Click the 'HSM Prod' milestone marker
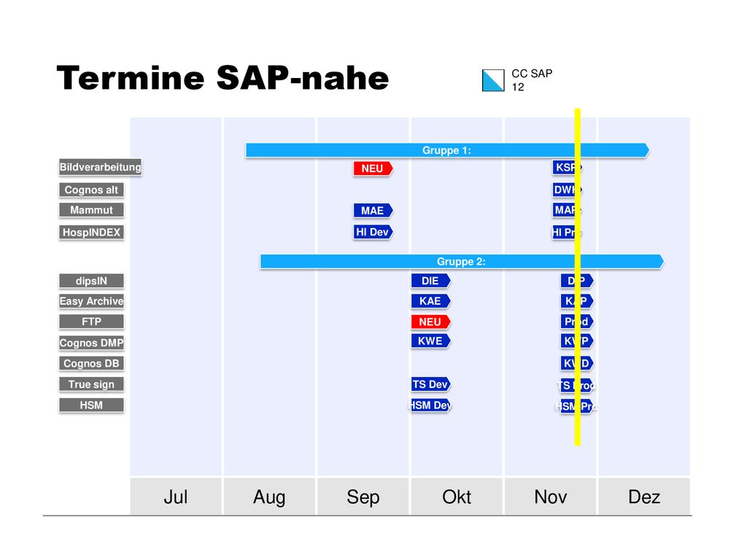The width and height of the screenshot is (747, 560). (576, 406)
